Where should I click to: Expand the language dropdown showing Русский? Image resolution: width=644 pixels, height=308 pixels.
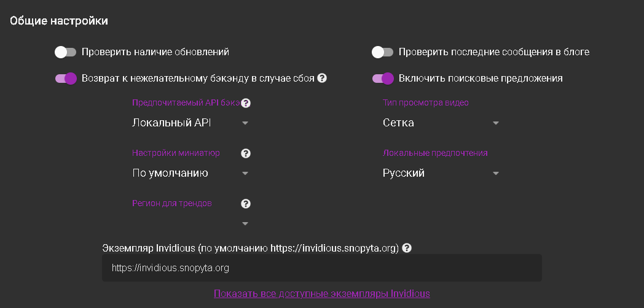[441, 173]
